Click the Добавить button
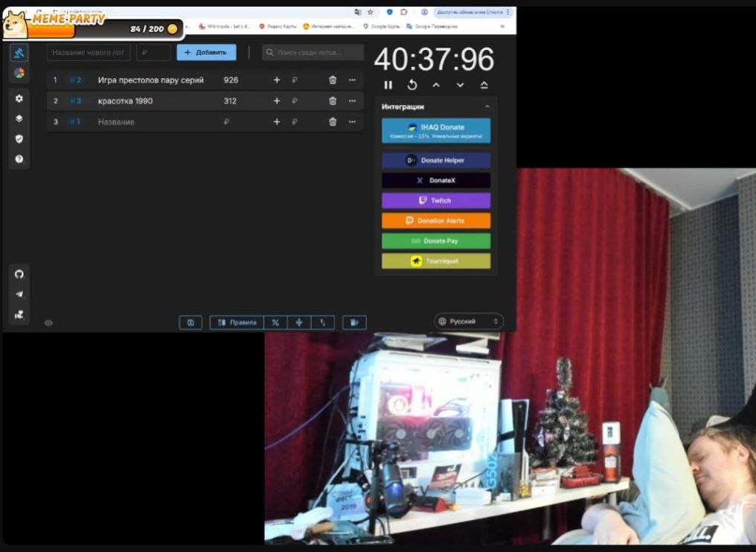Image resolution: width=756 pixels, height=552 pixels. (206, 53)
